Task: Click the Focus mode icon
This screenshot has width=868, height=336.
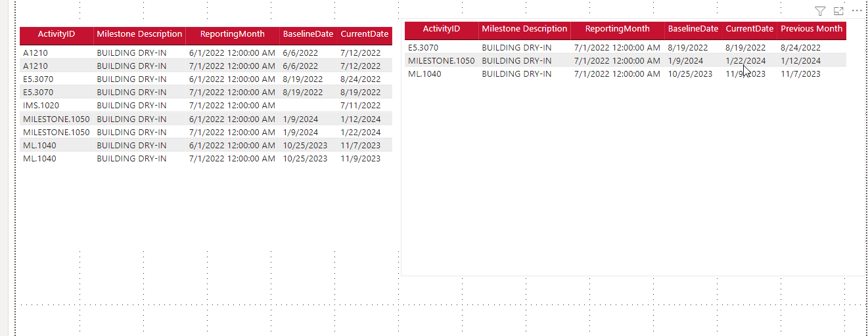Action: coord(838,11)
